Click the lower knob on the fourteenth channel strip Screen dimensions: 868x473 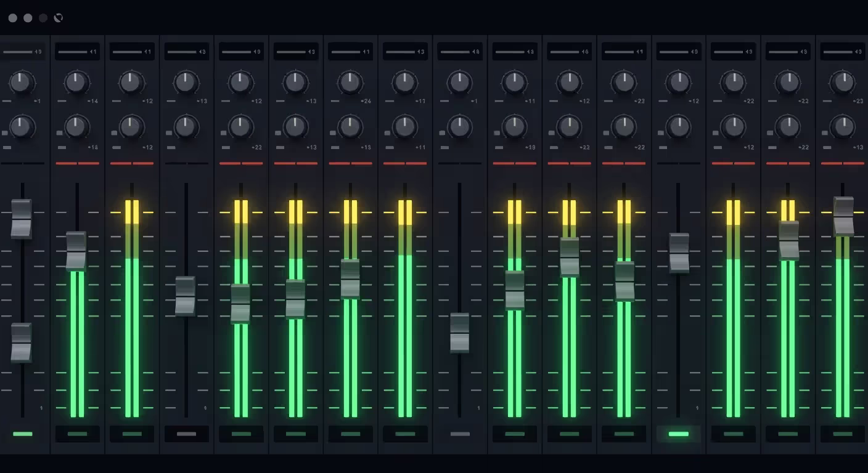click(733, 127)
